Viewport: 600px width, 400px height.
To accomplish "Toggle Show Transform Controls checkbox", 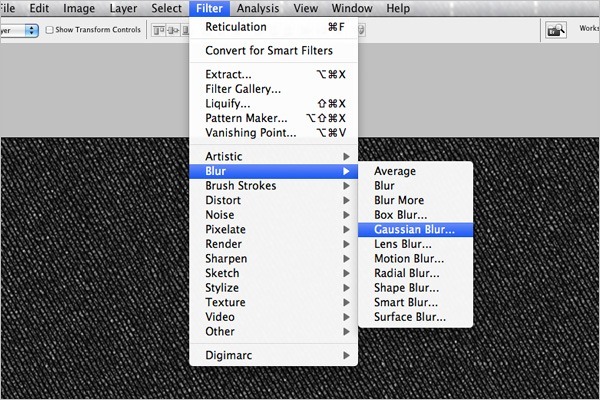I will tap(49, 29).
